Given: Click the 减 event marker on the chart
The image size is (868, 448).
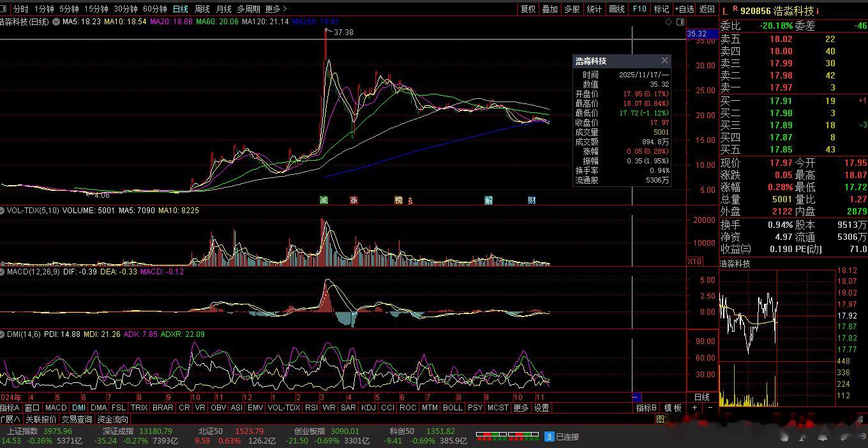Looking at the screenshot, I should [324, 200].
